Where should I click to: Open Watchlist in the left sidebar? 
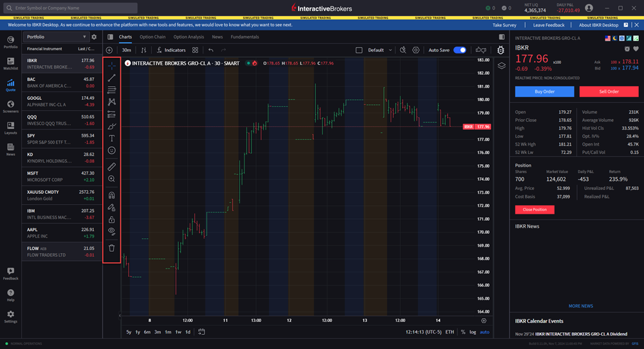pos(11,63)
